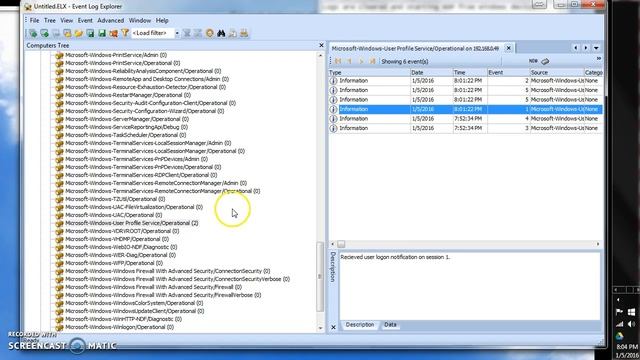Go to the last event page arrow
640x360 pixels.
point(373,61)
